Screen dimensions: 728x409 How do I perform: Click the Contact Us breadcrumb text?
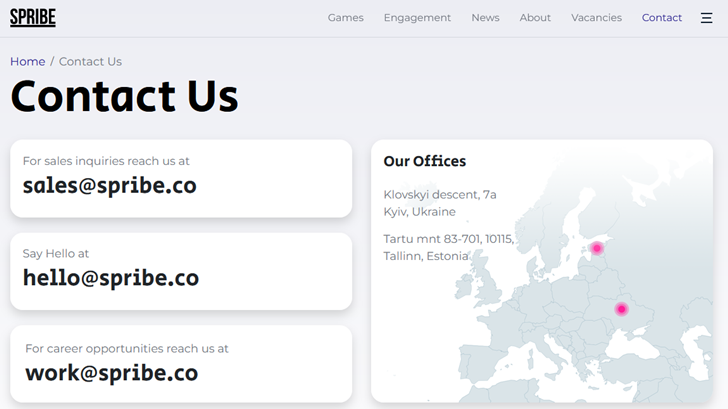(91, 62)
